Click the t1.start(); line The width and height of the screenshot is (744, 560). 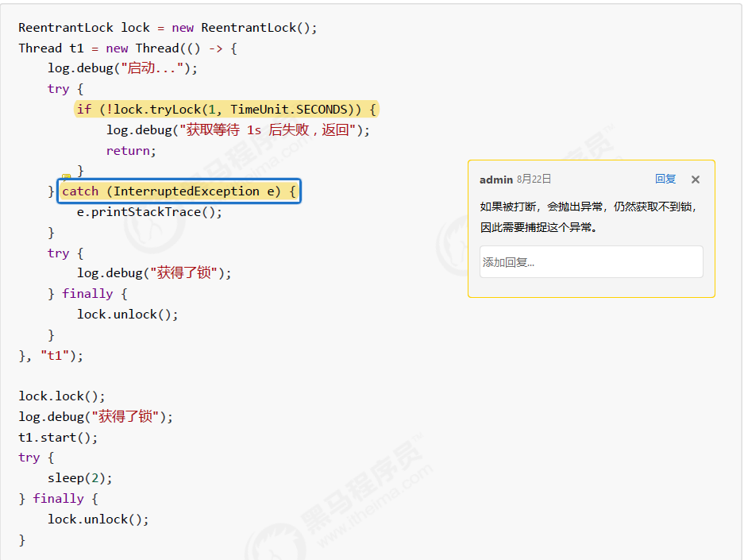click(58, 437)
